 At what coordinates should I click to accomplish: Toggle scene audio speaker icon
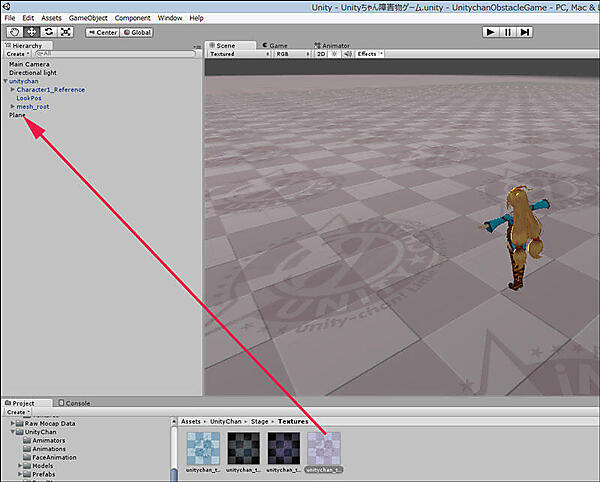coord(348,54)
